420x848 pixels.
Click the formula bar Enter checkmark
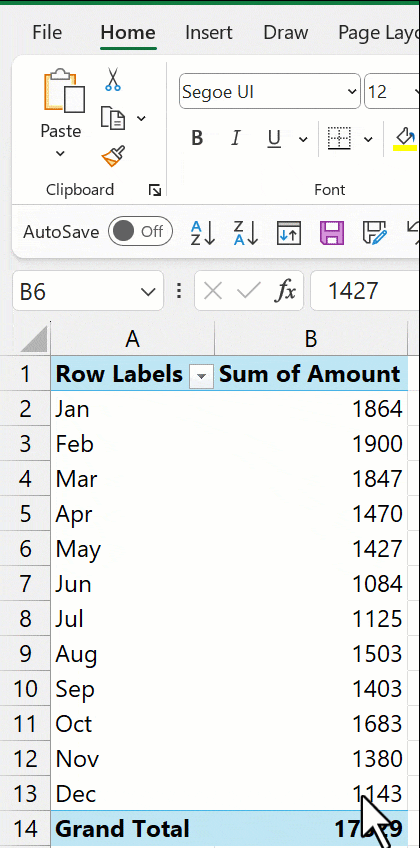pos(249,292)
